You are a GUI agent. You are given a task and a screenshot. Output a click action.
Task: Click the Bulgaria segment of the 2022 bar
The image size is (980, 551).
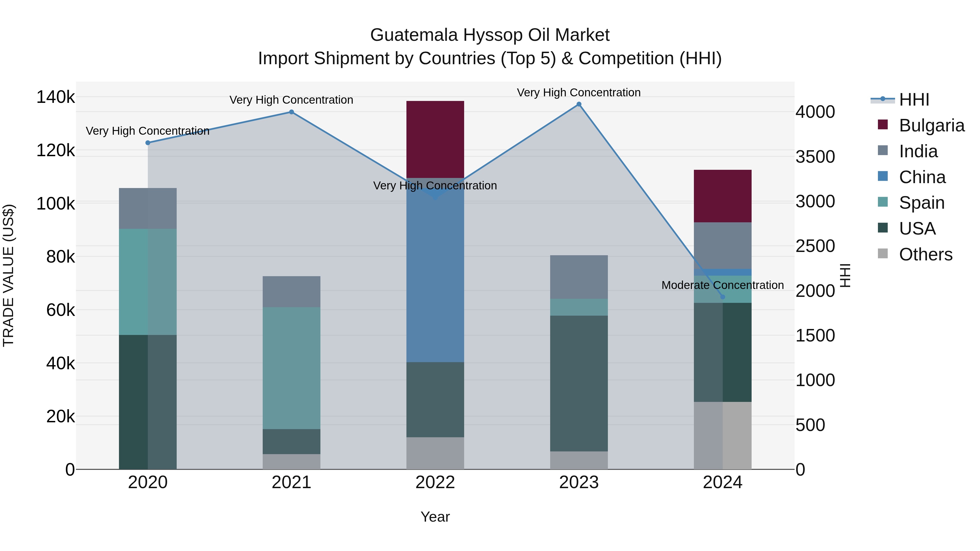pyautogui.click(x=435, y=140)
